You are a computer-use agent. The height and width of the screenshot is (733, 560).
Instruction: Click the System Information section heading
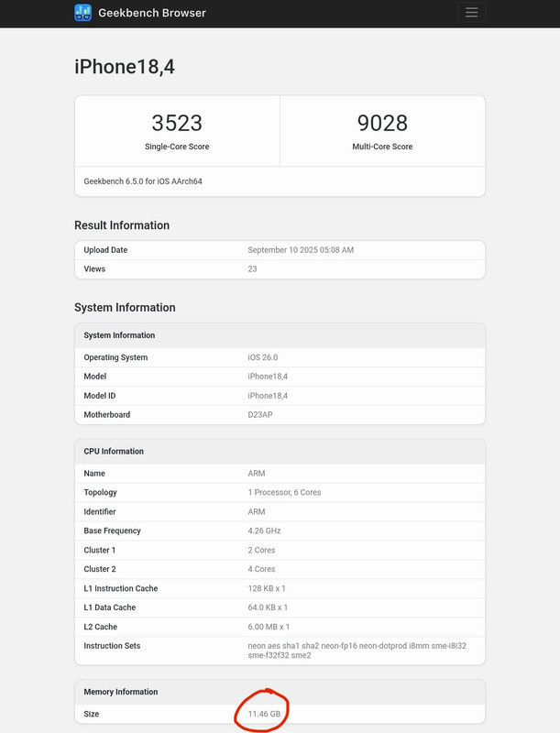[x=125, y=308]
